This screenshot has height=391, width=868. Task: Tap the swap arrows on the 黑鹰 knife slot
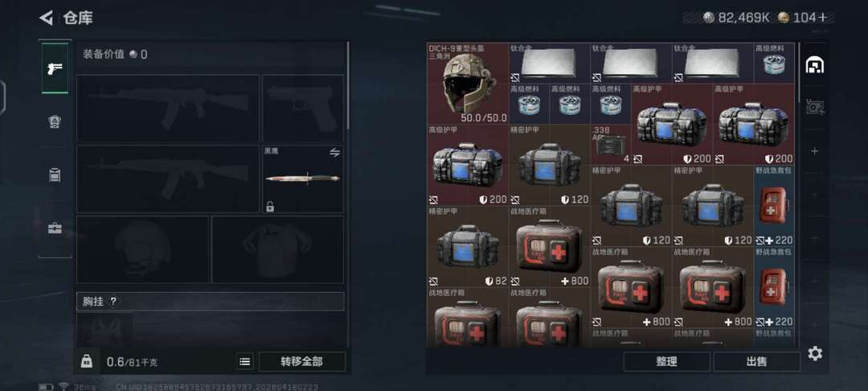coord(334,153)
